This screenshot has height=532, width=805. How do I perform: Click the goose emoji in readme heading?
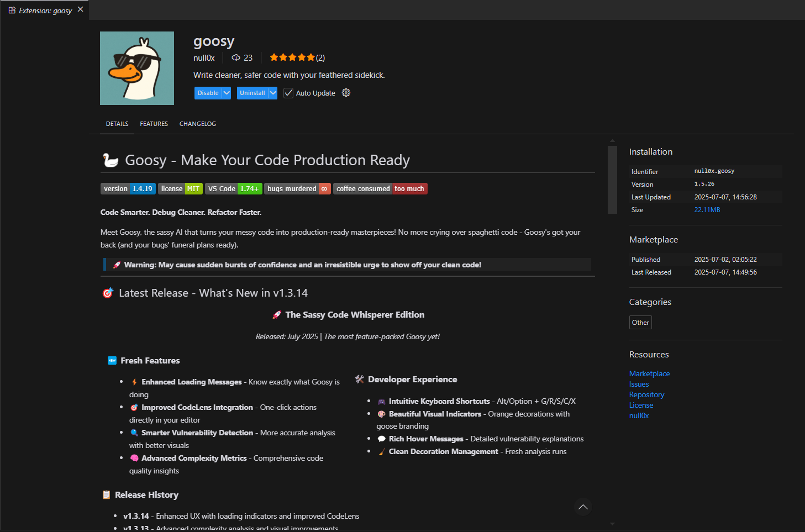coord(111,160)
